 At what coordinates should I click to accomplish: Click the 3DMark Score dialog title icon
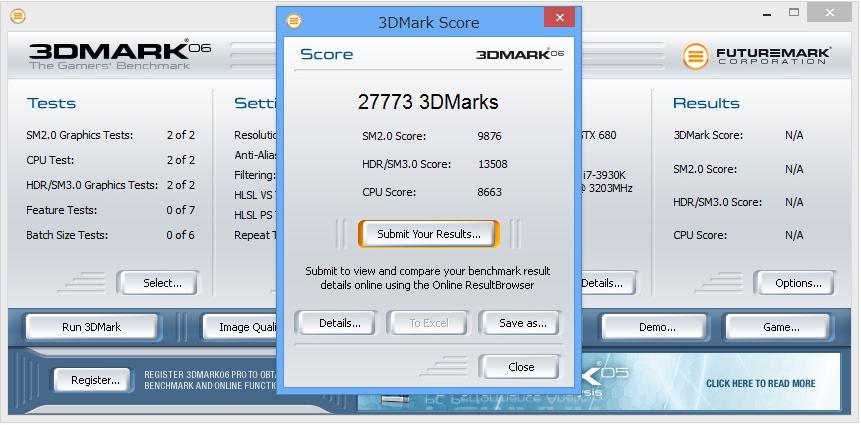tap(294, 22)
